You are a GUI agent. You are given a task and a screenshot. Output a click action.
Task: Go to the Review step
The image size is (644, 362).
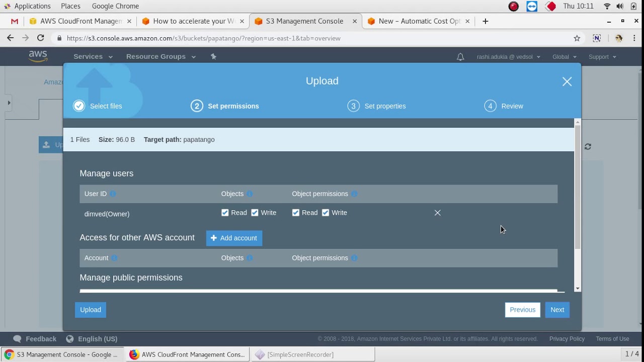pos(504,106)
